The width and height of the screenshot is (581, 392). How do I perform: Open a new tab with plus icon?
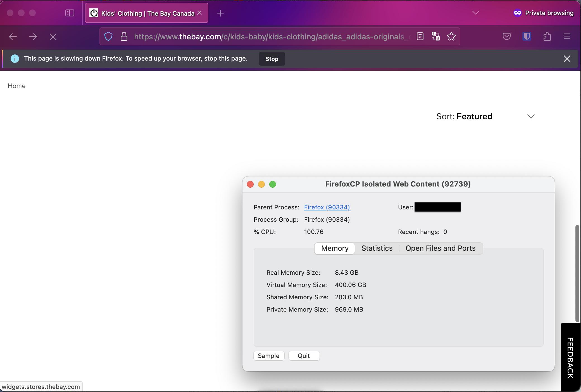point(220,13)
